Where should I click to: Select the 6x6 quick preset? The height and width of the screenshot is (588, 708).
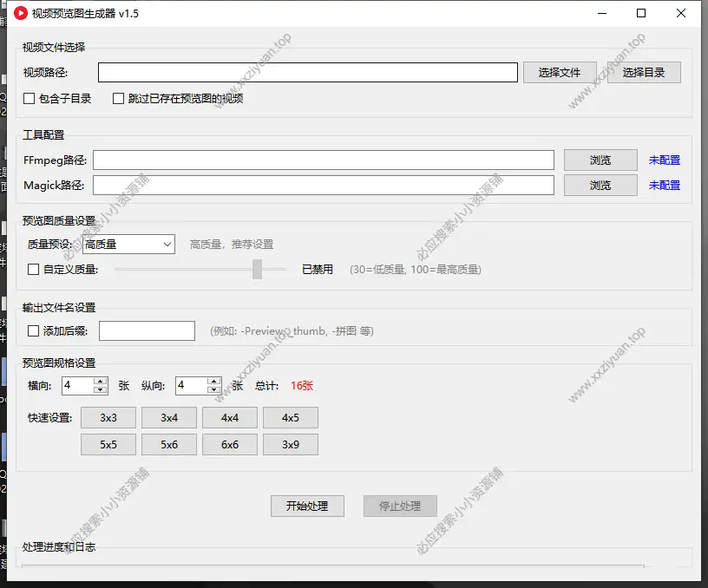point(229,444)
